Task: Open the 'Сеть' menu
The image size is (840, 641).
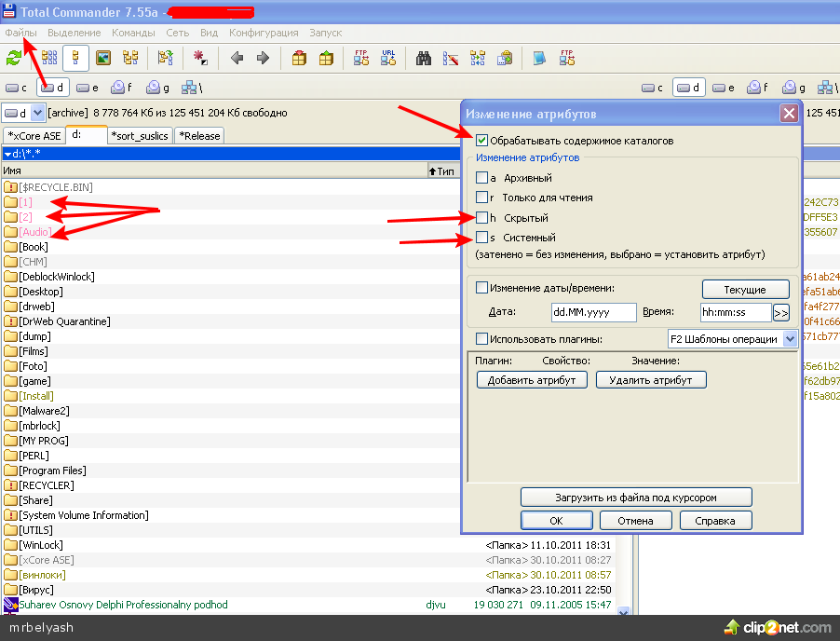Action: (x=177, y=33)
